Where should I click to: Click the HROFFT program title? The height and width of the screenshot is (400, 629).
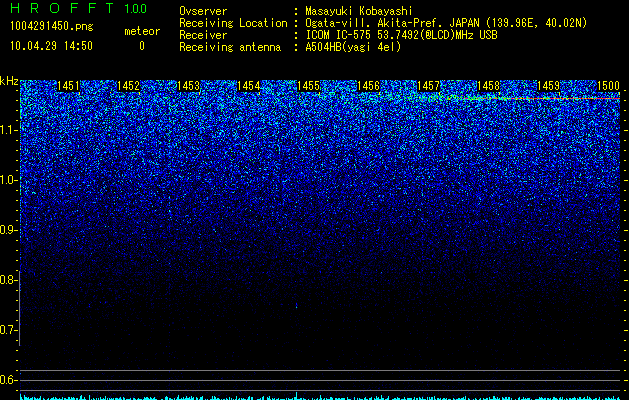(x=62, y=8)
